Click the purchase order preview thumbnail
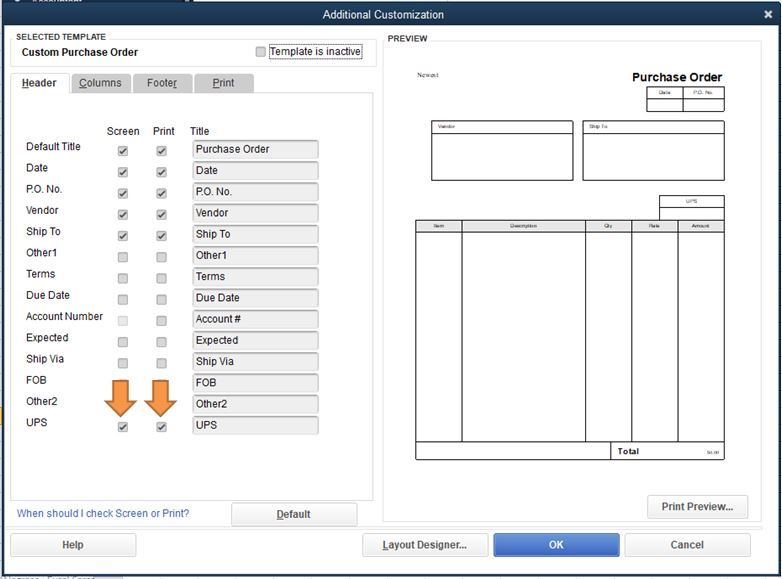Image resolution: width=782 pixels, height=579 pixels. 570,265
